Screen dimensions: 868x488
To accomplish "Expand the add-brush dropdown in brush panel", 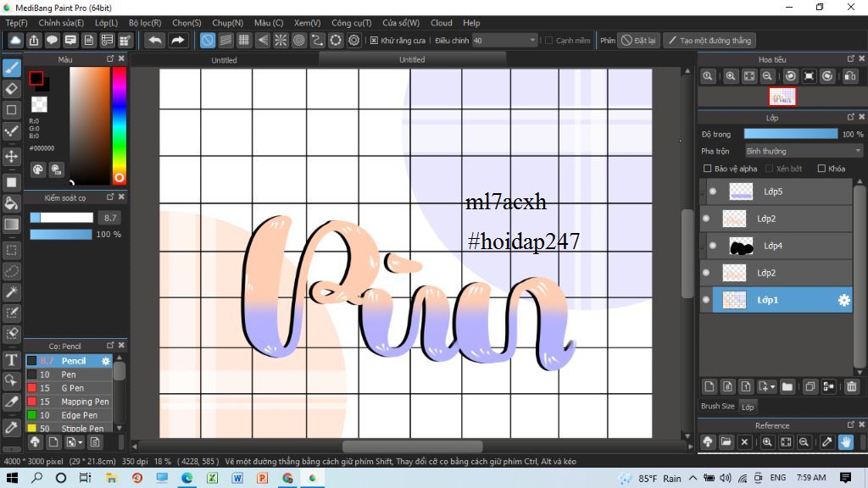I will click(x=81, y=442).
